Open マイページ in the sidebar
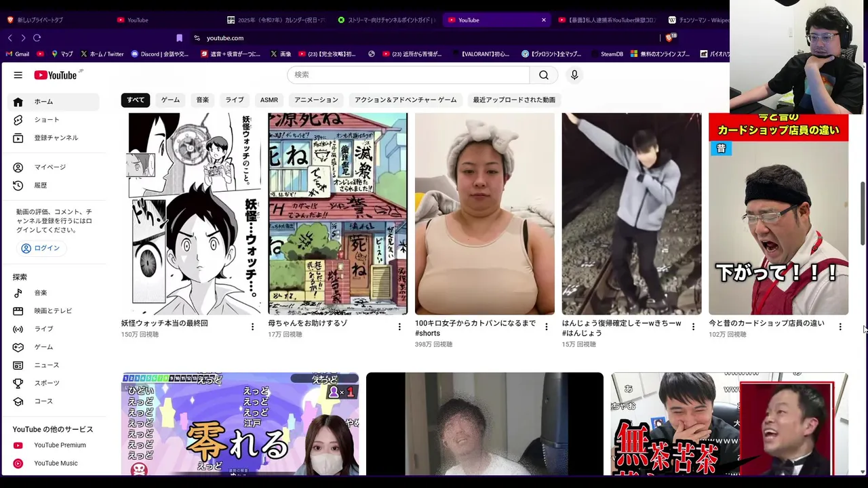Screen dimensions: 868x488 click(x=53, y=167)
